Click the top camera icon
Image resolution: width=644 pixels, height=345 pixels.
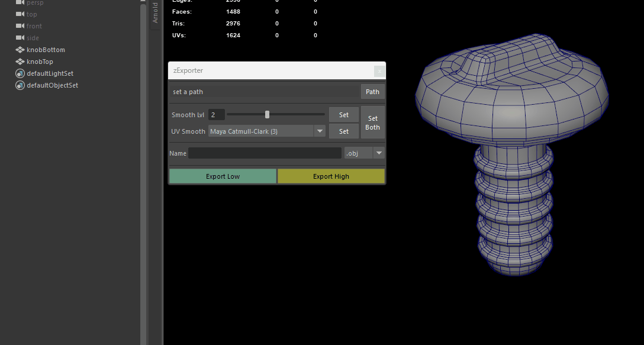[20, 14]
